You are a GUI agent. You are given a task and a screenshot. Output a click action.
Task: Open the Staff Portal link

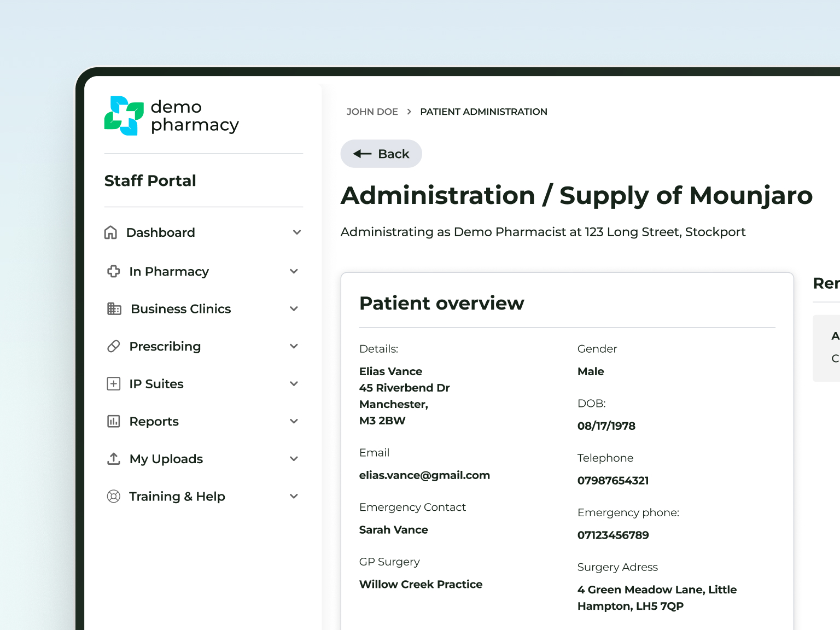[150, 180]
